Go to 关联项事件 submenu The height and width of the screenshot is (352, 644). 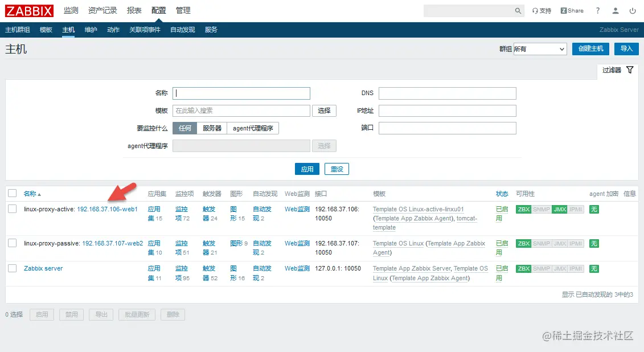(145, 30)
